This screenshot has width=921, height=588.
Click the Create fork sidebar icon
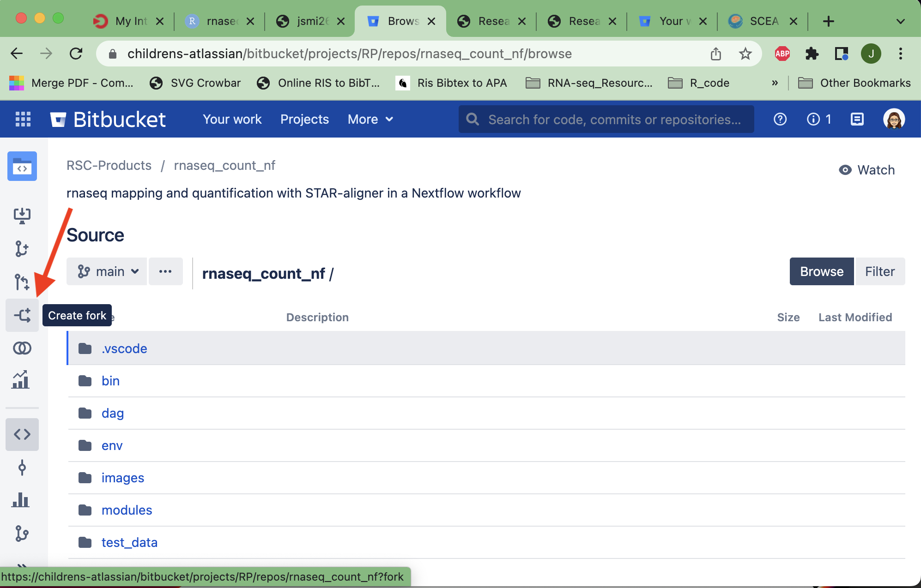[22, 315]
